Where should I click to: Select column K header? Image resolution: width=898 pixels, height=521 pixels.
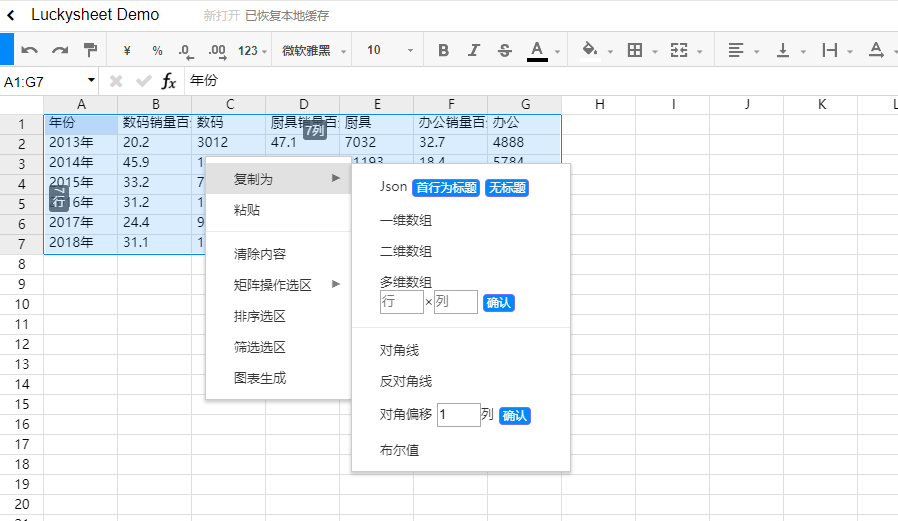point(821,105)
